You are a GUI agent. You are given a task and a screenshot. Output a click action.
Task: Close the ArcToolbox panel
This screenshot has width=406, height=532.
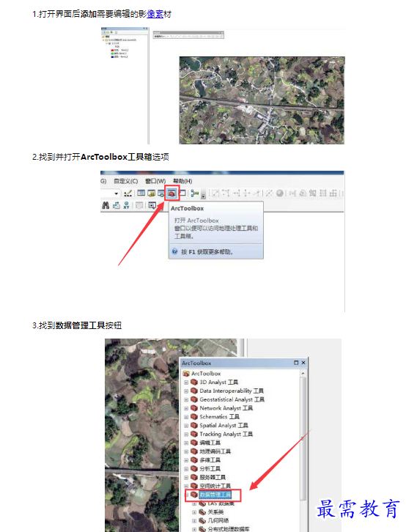click(303, 363)
